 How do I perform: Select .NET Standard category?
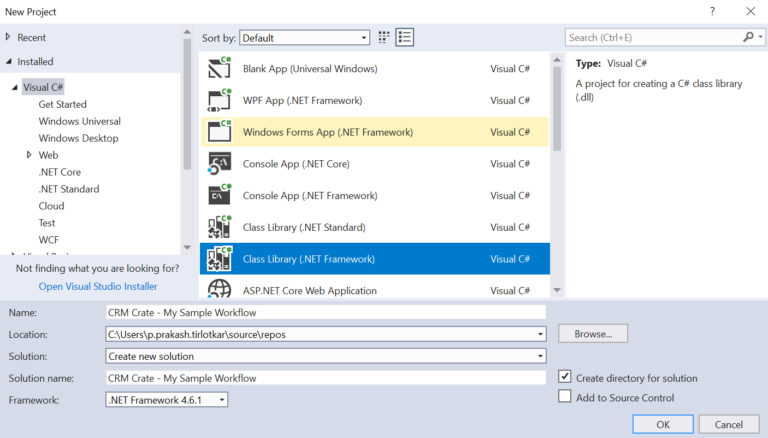[x=69, y=189]
